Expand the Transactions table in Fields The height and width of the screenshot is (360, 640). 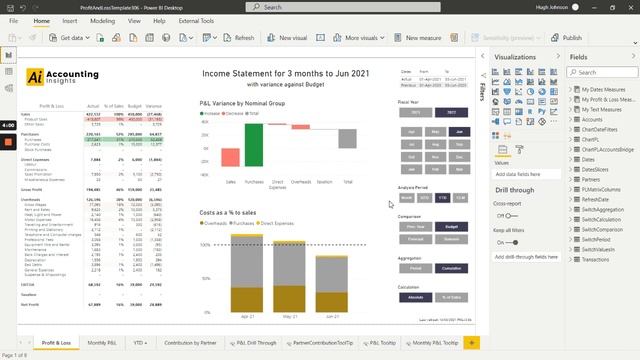tap(571, 260)
